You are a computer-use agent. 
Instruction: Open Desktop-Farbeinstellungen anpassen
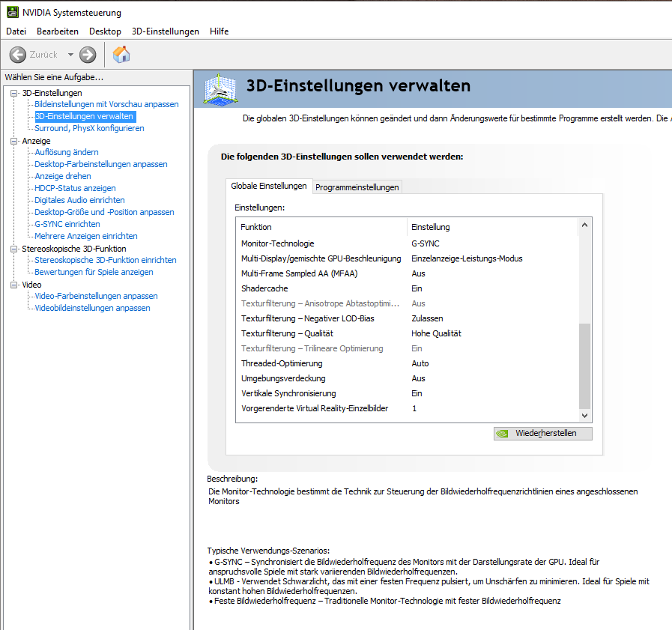click(x=101, y=164)
